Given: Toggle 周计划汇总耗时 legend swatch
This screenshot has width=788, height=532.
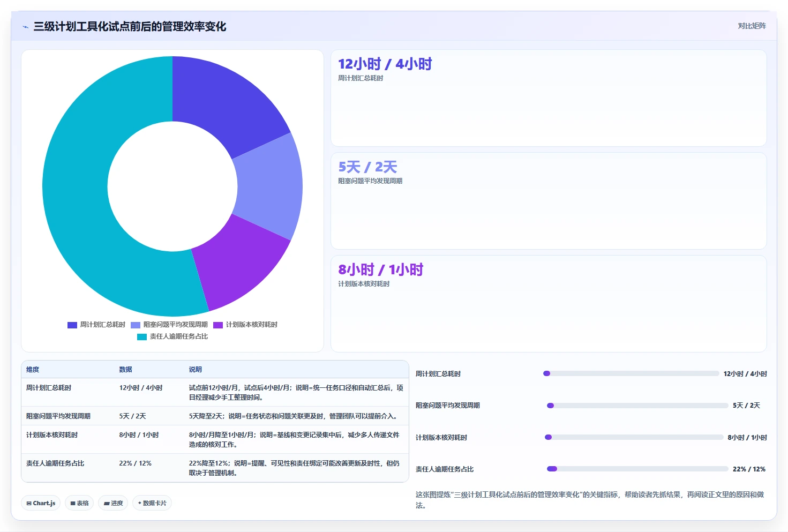Looking at the screenshot, I should coord(72,325).
